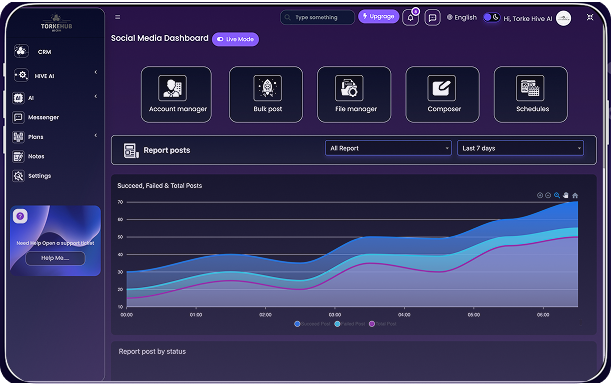Click the 03:00 axis label
Image resolution: width=611 pixels, height=385 pixels.
tap(335, 314)
